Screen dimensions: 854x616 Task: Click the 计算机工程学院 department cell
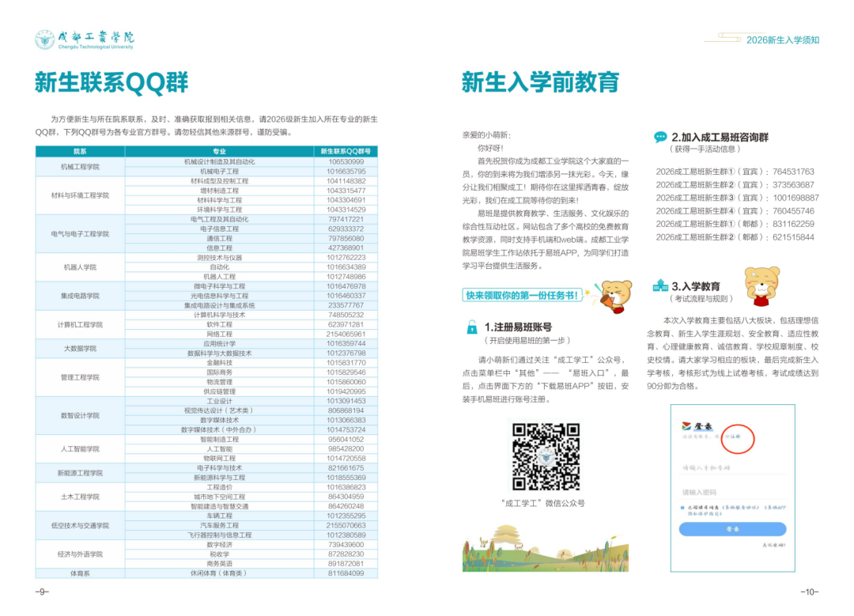pos(80,325)
